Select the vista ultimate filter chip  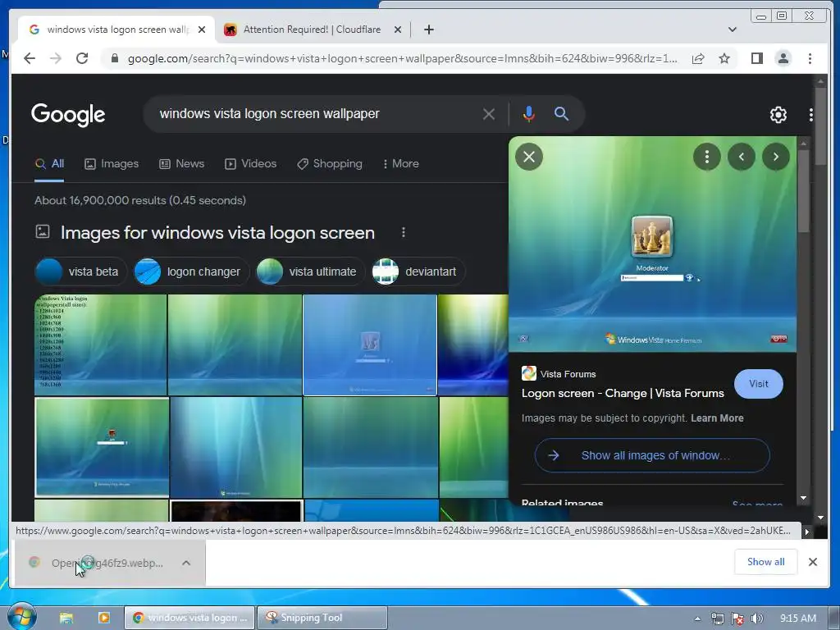pyautogui.click(x=310, y=272)
